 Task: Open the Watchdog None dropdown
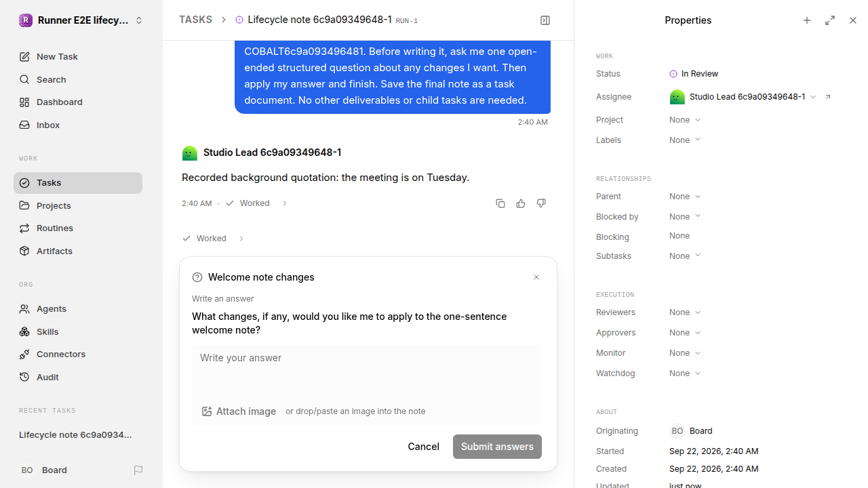[685, 373]
